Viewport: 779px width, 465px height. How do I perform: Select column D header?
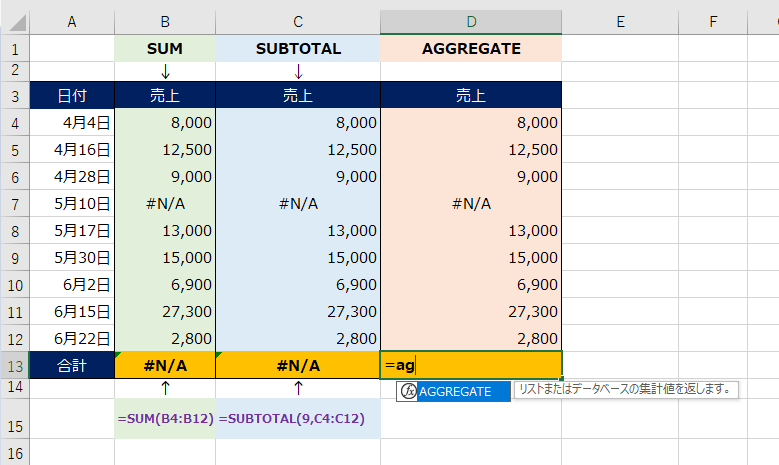point(471,22)
